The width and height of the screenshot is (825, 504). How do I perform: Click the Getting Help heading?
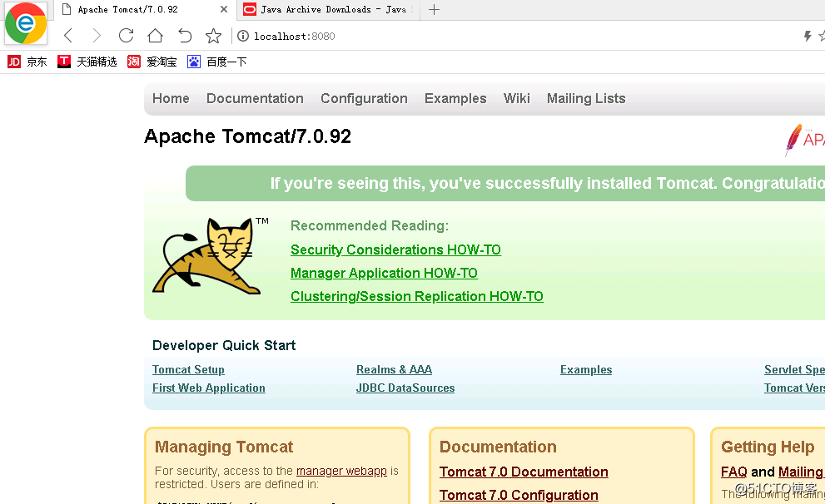coord(768,447)
